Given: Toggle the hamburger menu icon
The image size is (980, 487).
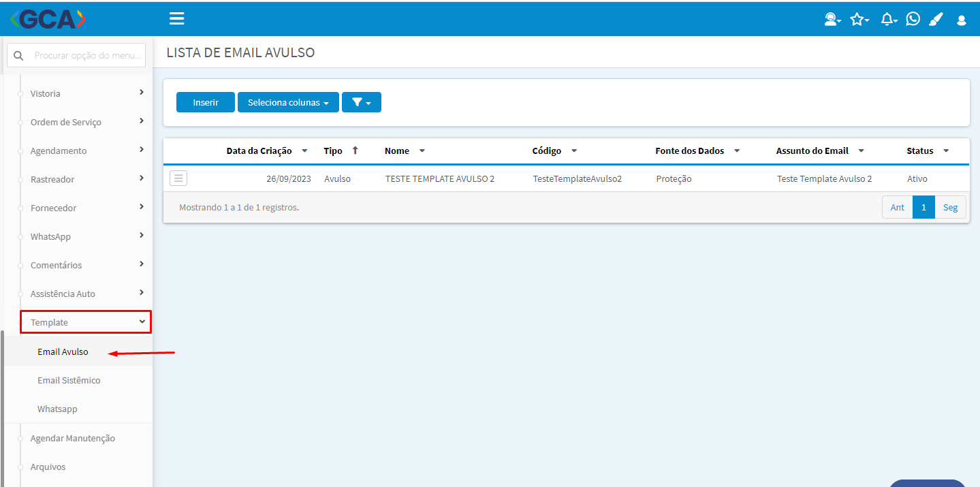Looking at the screenshot, I should (x=176, y=18).
